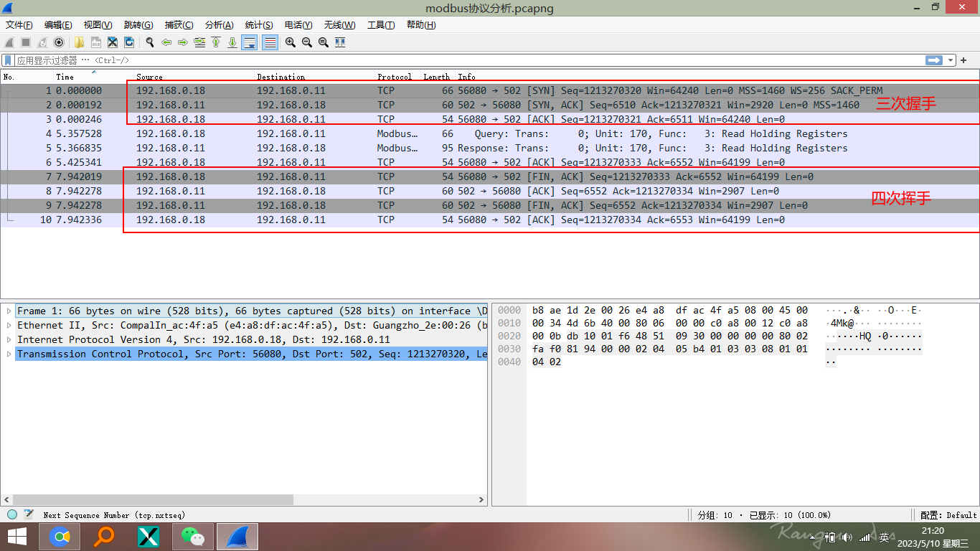Viewport: 980px width, 551px height.
Task: Open the 分析(A) menu
Action: (x=220, y=24)
